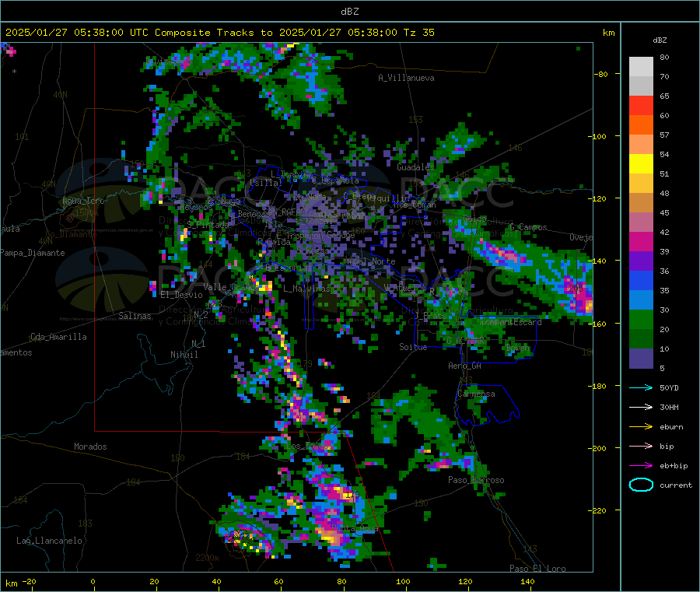Click the Carmensa map label
The image size is (700, 592).
coord(476,394)
